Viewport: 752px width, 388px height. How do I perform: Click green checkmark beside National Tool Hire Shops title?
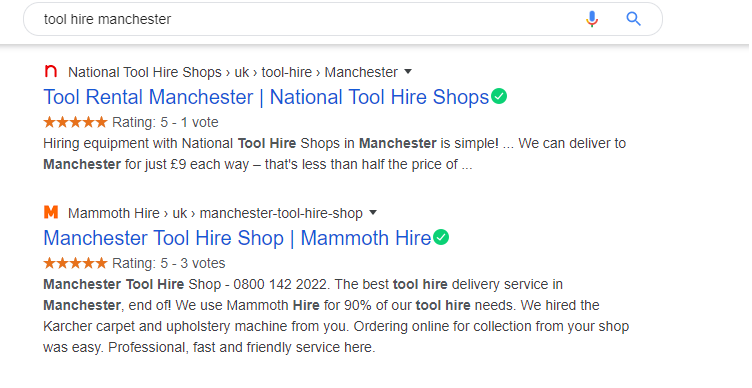(x=499, y=96)
